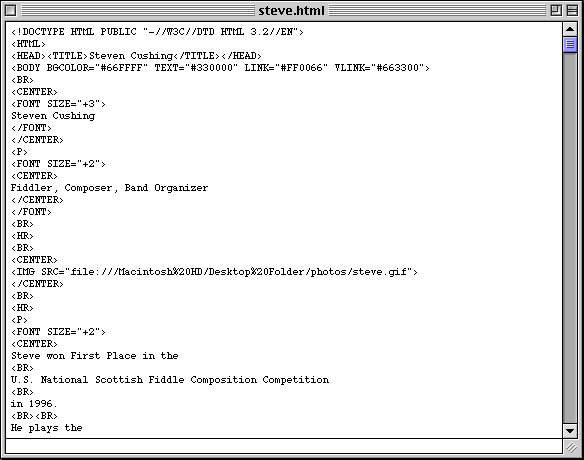Click the resize grip in the window corner
Screen dimensions: 584x460
(571, 447)
